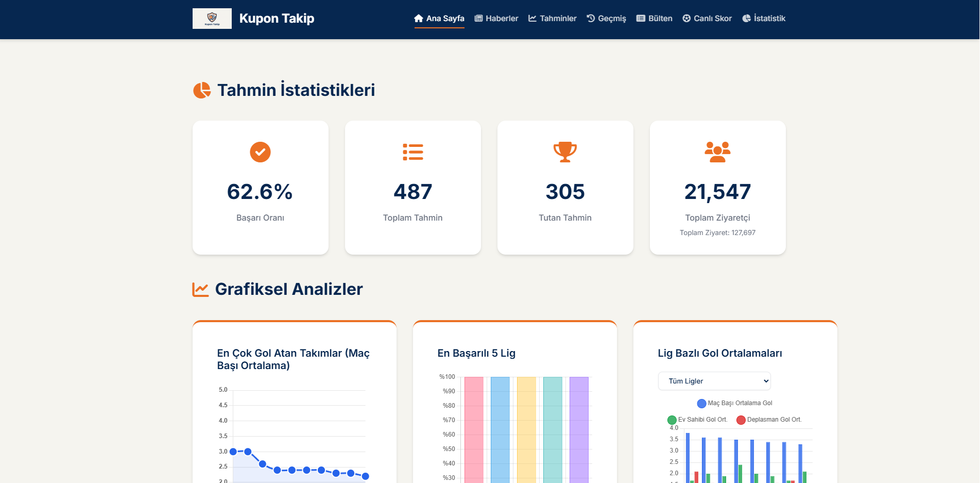The image size is (980, 483).
Task: Click the orange checkmark success rate icon
Action: point(260,152)
